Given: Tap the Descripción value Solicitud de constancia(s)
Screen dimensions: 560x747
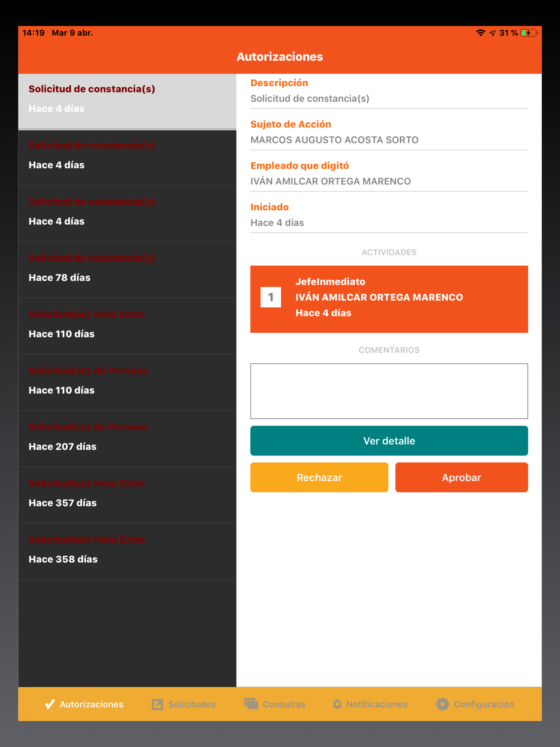Looking at the screenshot, I should [x=310, y=99].
